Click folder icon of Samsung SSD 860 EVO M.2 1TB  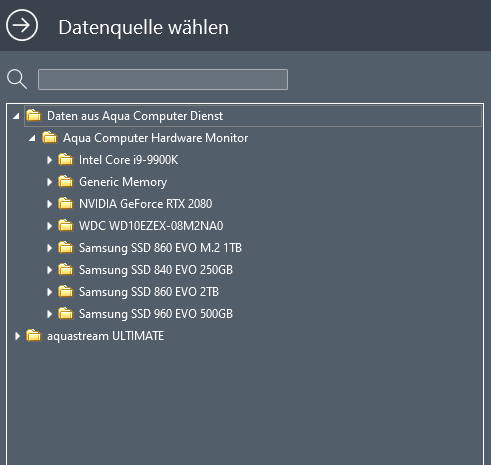coord(66,247)
